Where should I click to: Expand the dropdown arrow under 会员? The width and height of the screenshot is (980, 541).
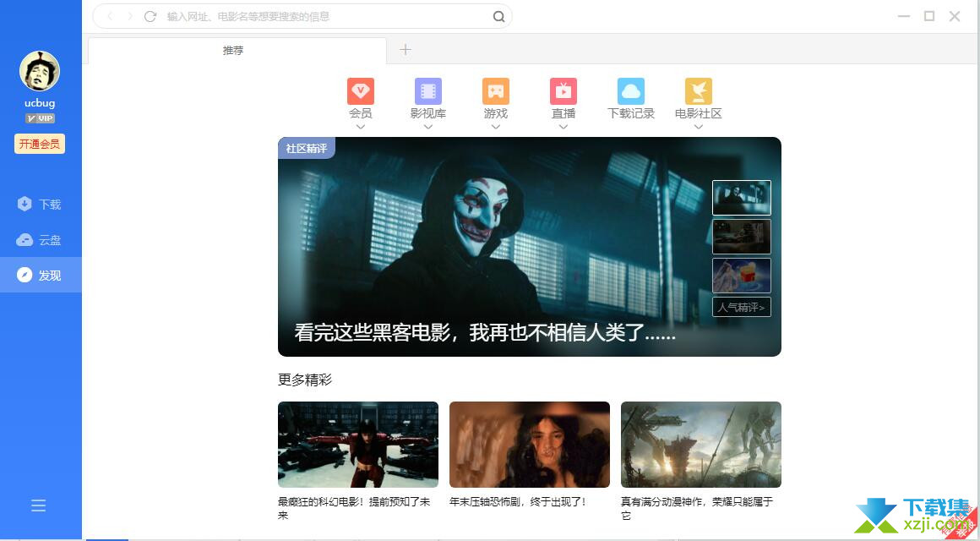pos(361,127)
